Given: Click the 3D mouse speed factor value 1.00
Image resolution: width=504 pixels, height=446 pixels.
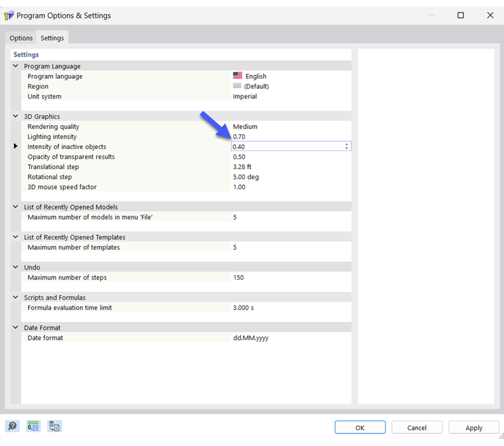Looking at the screenshot, I should [239, 187].
